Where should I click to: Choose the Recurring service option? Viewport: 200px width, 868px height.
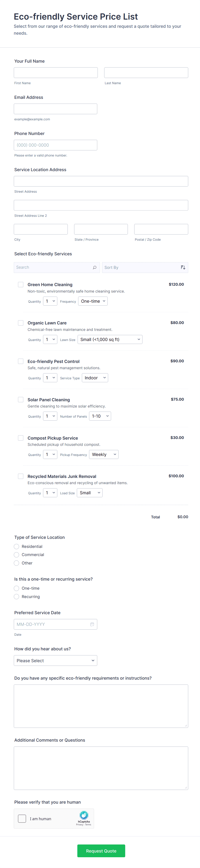coord(17,597)
